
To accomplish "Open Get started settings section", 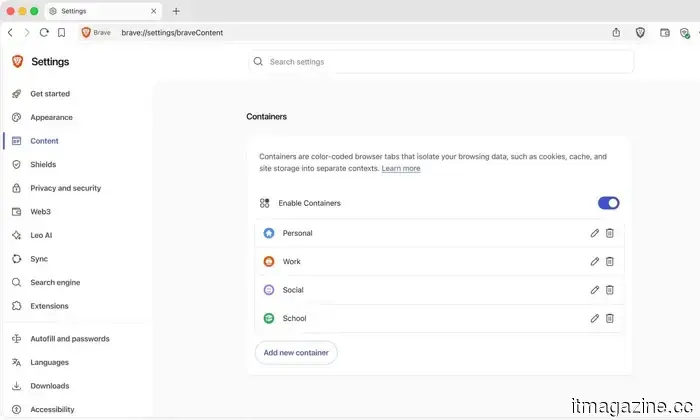I will (50, 94).
